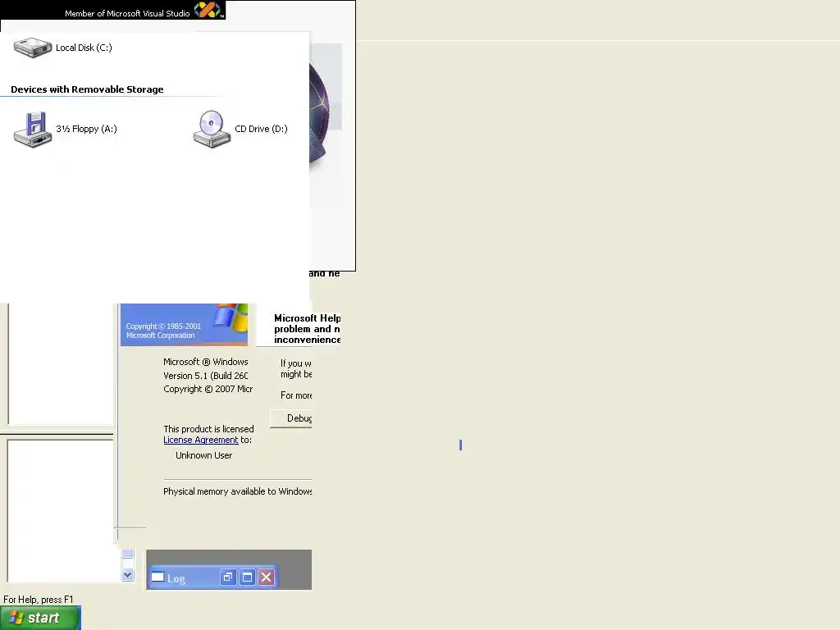Click the Windows flag in the About banner
Screen dimensions: 840x630
tap(231, 316)
